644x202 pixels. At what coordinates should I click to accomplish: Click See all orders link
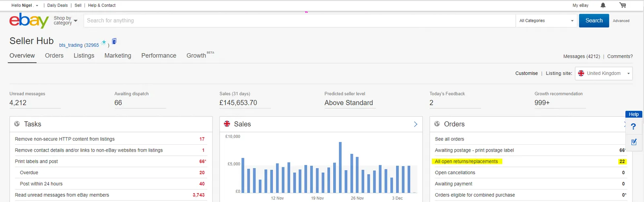click(449, 139)
